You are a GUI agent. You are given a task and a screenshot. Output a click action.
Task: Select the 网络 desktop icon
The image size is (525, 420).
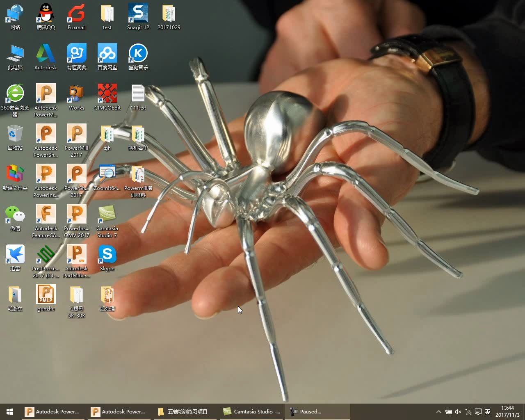[15, 17]
